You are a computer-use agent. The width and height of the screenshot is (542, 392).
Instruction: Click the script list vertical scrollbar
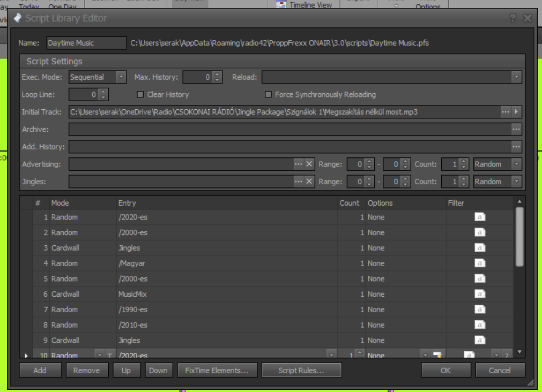point(519,236)
